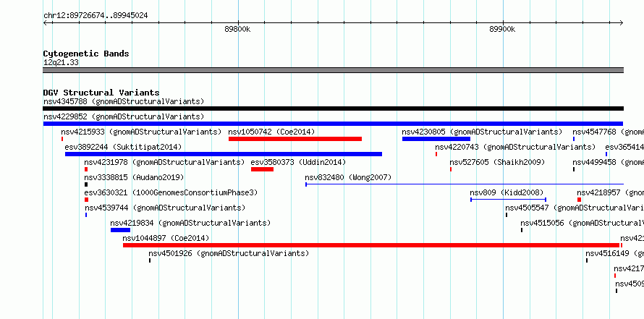Image resolution: width=644 pixels, height=319 pixels.
Task: Open the nsv4505547 variant label
Action: (575, 208)
